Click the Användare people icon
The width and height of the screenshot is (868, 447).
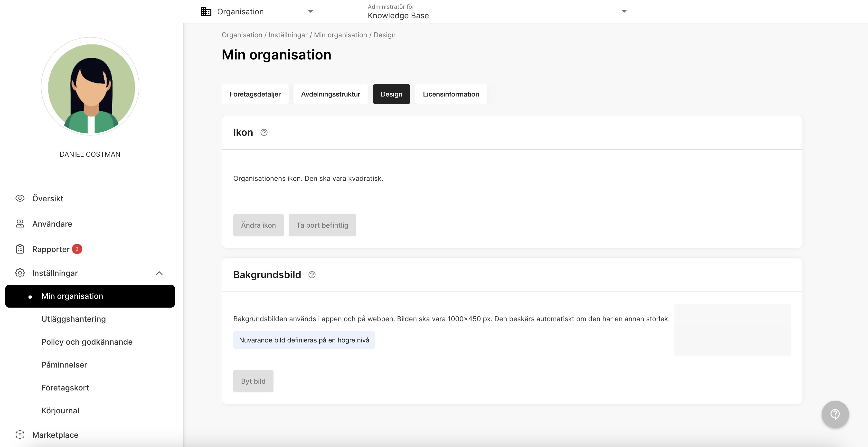(20, 223)
